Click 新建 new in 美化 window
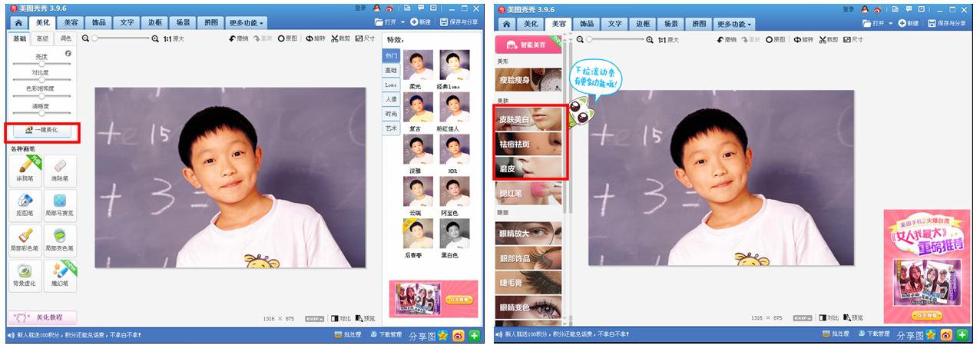The width and height of the screenshot is (980, 352). [421, 23]
